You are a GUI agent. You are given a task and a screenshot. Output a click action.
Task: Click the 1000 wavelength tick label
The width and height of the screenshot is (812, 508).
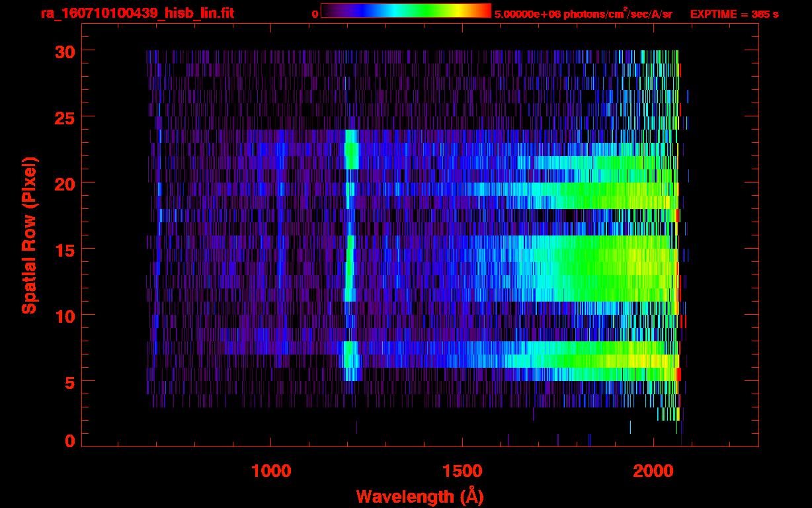click(x=271, y=471)
